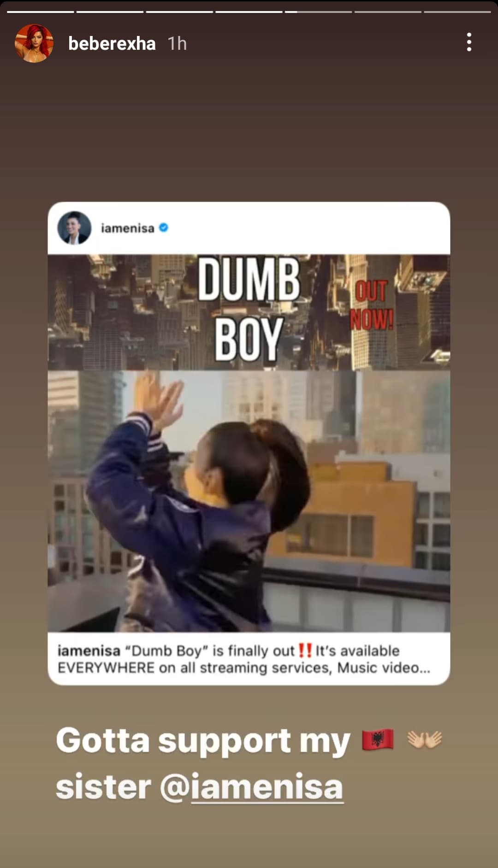Select the fifth story progress segment
The width and height of the screenshot is (498, 868).
pyautogui.click(x=318, y=12)
